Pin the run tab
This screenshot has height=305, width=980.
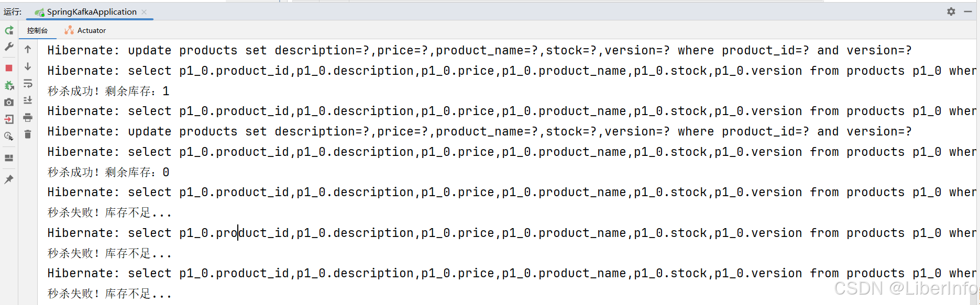click(x=9, y=179)
